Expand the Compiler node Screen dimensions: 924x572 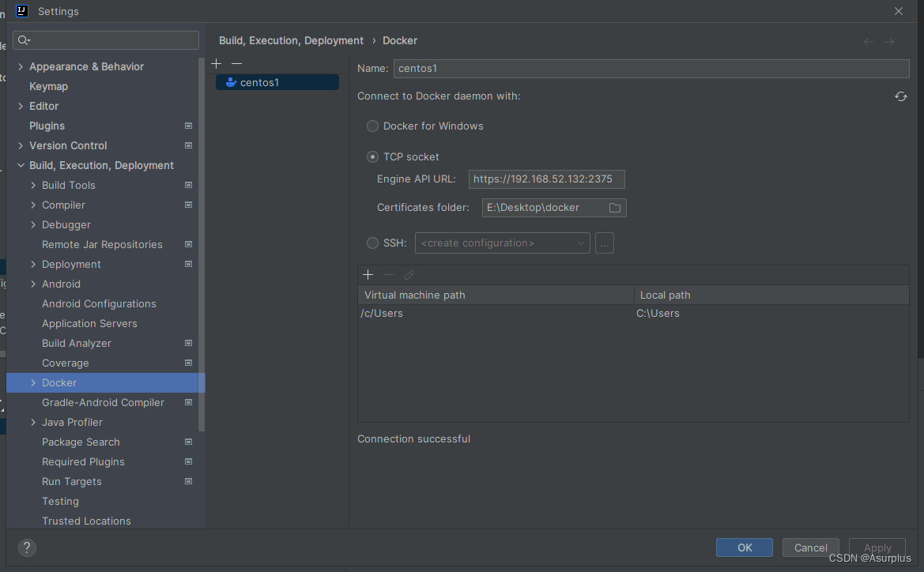pyautogui.click(x=33, y=205)
